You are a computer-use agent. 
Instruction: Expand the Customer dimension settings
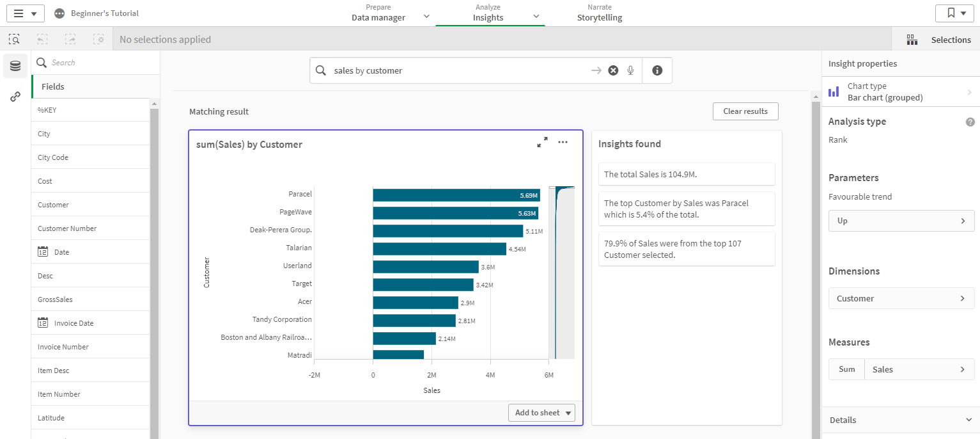(x=901, y=298)
